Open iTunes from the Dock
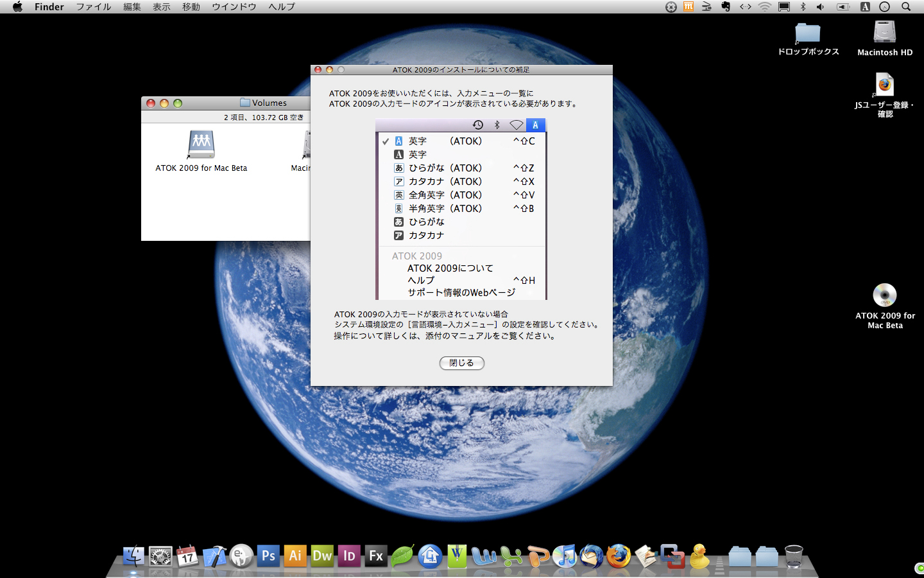Viewport: 924px width, 578px height. pos(565,556)
